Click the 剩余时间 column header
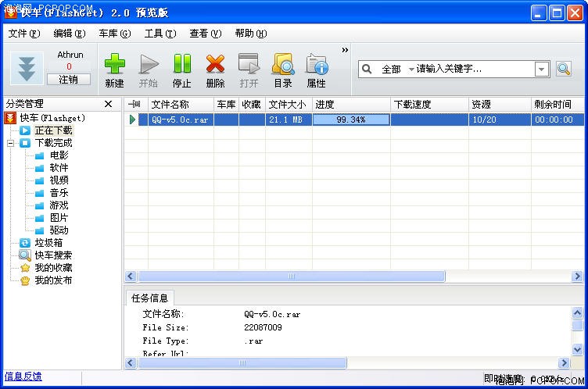 point(558,104)
